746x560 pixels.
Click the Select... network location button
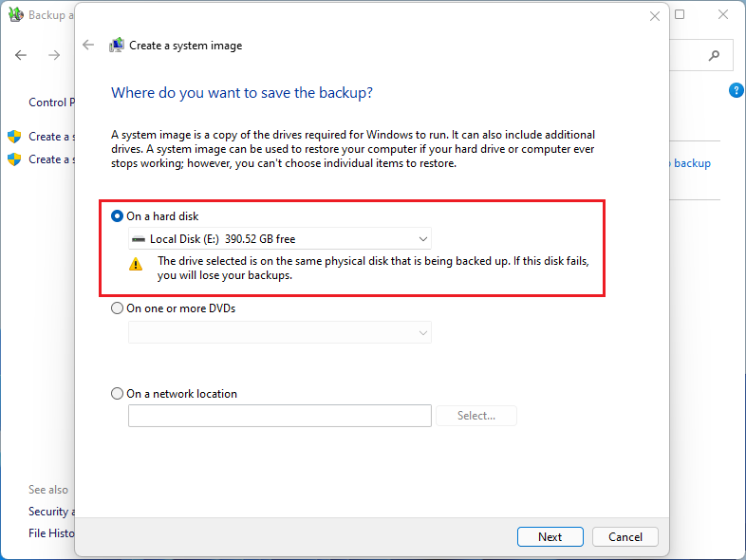coord(476,416)
